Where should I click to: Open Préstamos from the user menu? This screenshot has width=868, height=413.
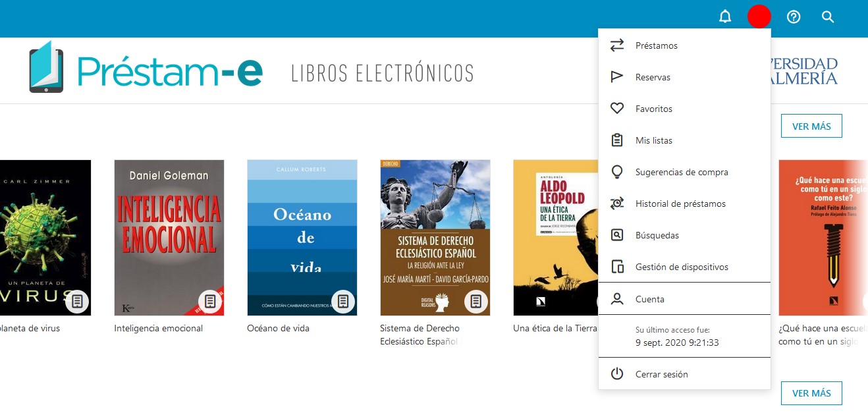pos(684,45)
